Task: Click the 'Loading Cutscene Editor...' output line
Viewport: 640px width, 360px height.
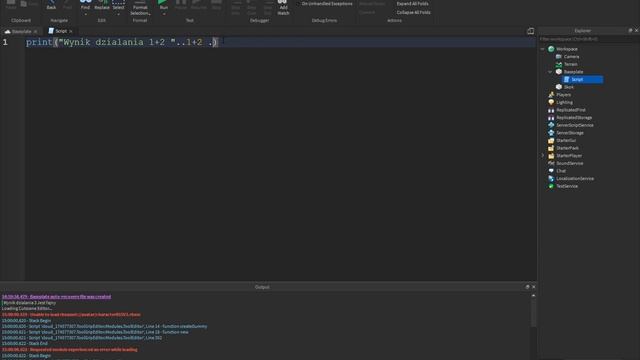Action: point(27,309)
